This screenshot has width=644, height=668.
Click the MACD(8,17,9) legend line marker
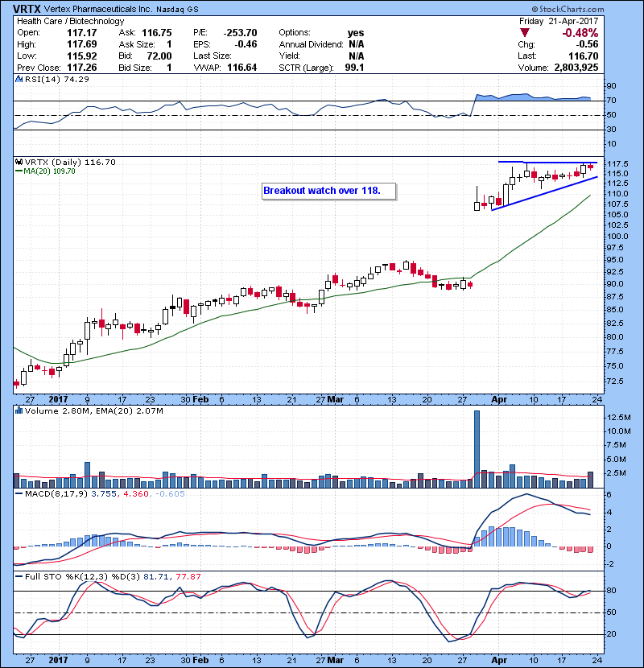tap(19, 494)
